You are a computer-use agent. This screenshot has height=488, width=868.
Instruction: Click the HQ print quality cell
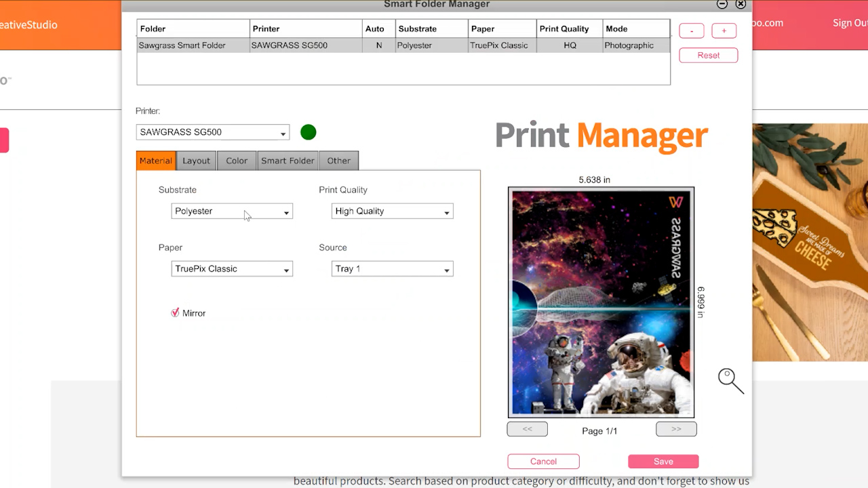pos(570,45)
